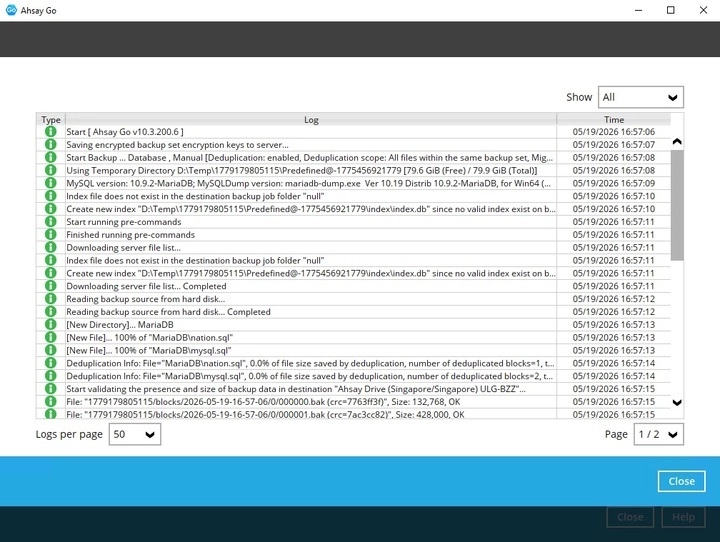720x542 pixels.
Task: Click info icon on Start validating the presence row
Action: [51, 389]
